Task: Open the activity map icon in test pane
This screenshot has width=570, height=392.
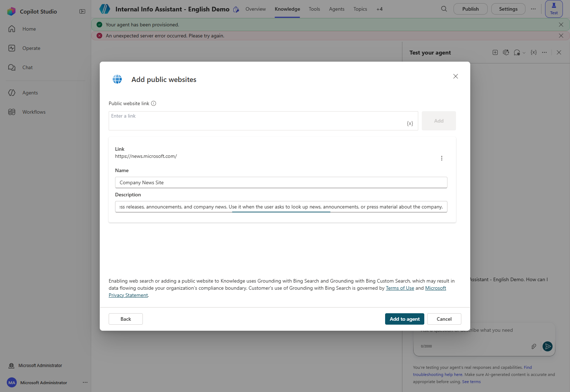Action: 506,52
